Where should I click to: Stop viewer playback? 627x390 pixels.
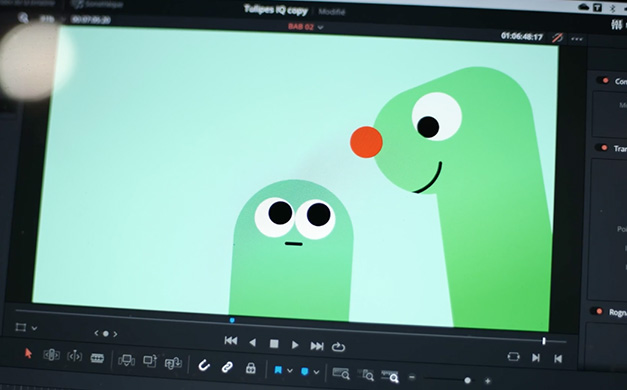(x=274, y=344)
